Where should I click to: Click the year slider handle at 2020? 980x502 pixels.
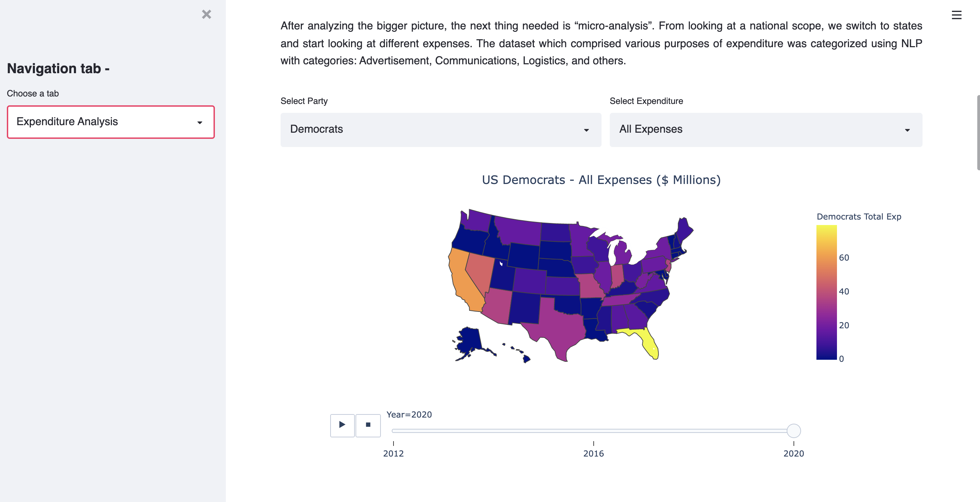click(x=794, y=431)
